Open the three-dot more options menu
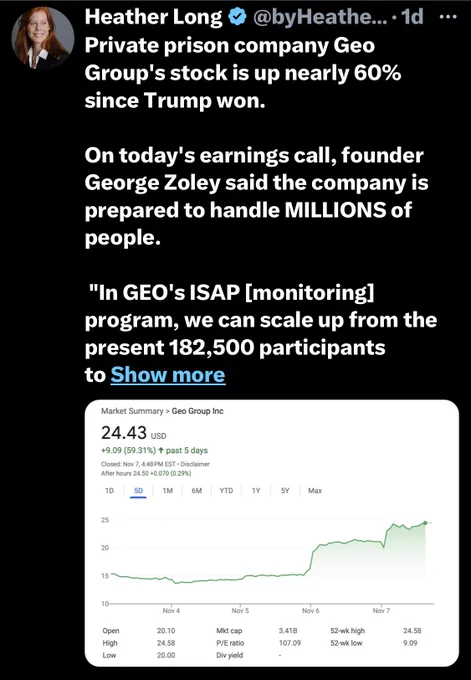Image resolution: width=471 pixels, height=680 pixels. coord(448,17)
